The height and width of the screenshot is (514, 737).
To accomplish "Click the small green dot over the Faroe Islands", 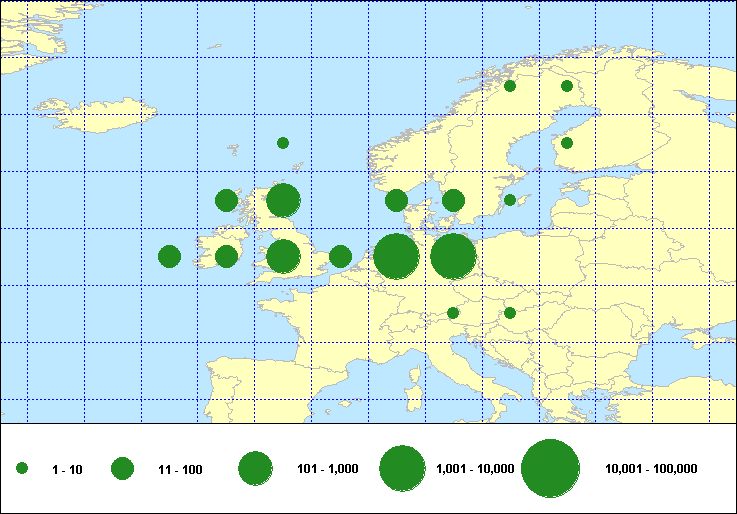I will point(283,143).
